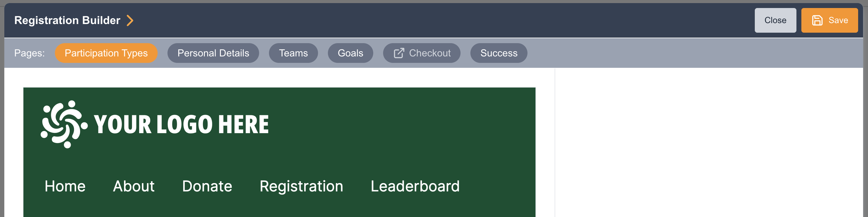This screenshot has width=868, height=217.
Task: Click the Pages: label
Action: point(29,53)
